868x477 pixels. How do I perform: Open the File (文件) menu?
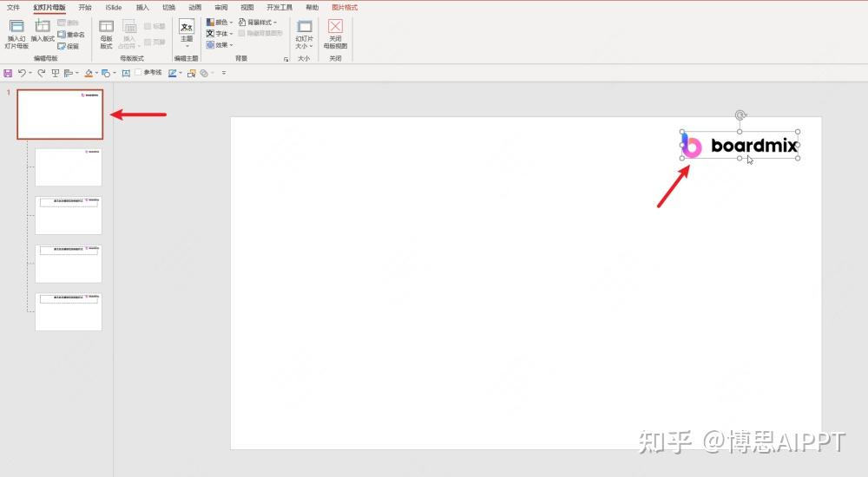(x=13, y=7)
